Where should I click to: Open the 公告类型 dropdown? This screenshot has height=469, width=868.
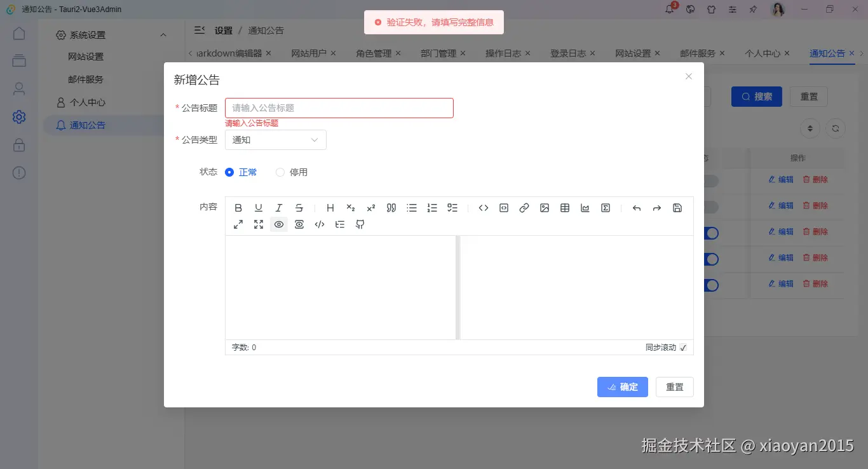[275, 139]
